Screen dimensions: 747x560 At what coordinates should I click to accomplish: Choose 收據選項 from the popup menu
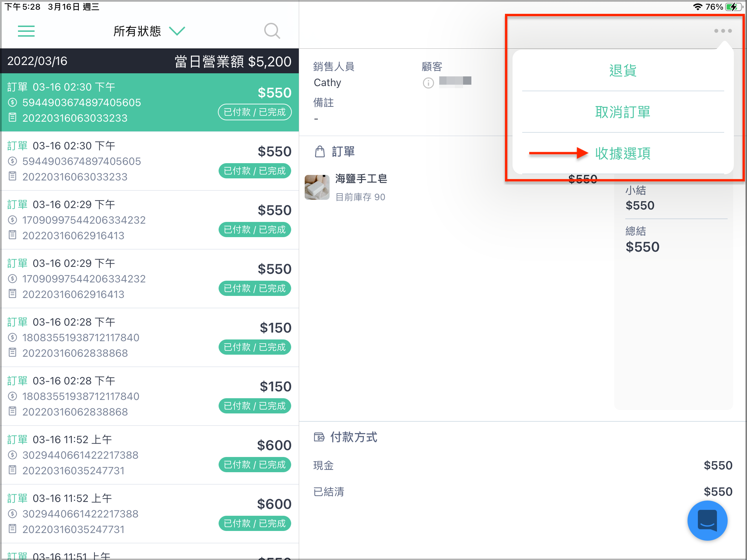[623, 153]
